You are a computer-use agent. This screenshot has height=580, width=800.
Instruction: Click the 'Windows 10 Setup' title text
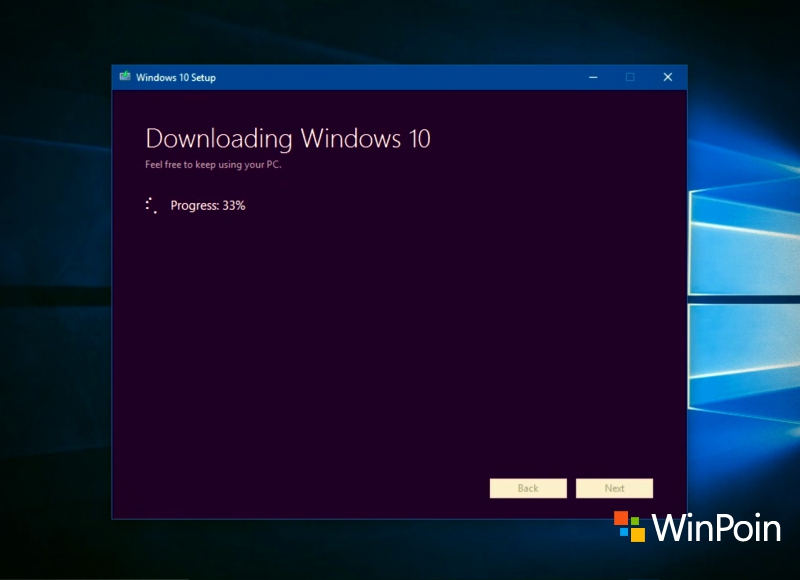click(176, 78)
